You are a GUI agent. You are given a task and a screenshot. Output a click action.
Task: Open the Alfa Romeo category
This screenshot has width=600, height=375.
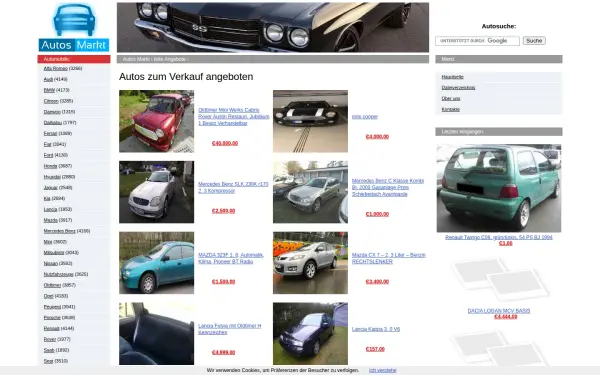pyautogui.click(x=55, y=68)
